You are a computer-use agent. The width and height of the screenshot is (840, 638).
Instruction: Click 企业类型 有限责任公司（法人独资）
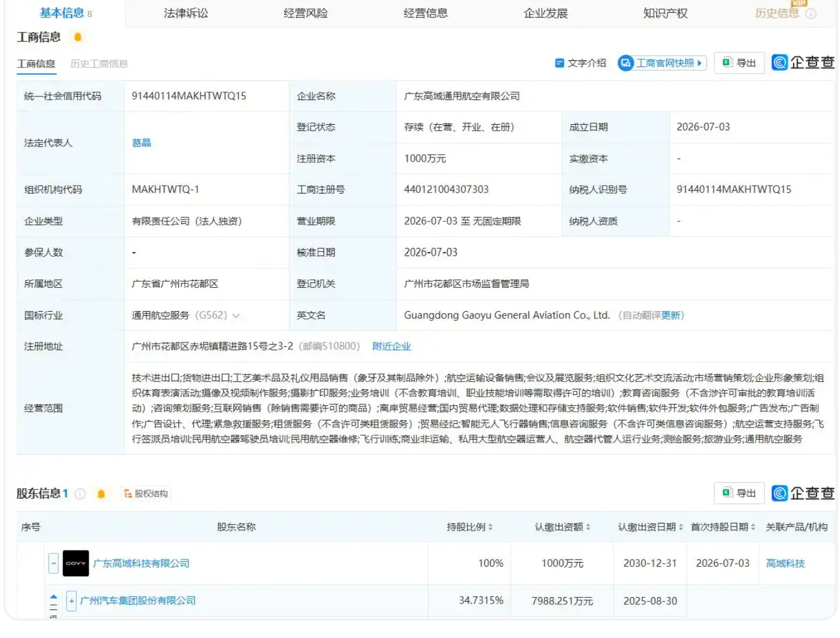[187, 221]
